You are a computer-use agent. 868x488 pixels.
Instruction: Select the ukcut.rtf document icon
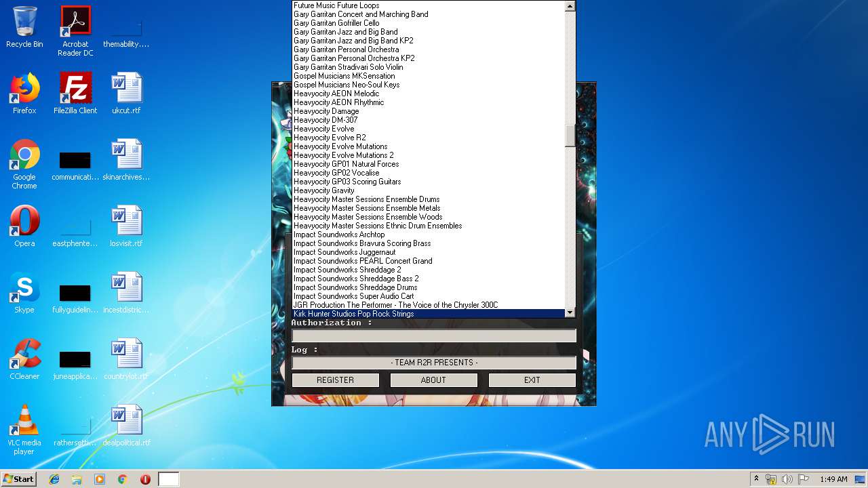click(x=126, y=94)
